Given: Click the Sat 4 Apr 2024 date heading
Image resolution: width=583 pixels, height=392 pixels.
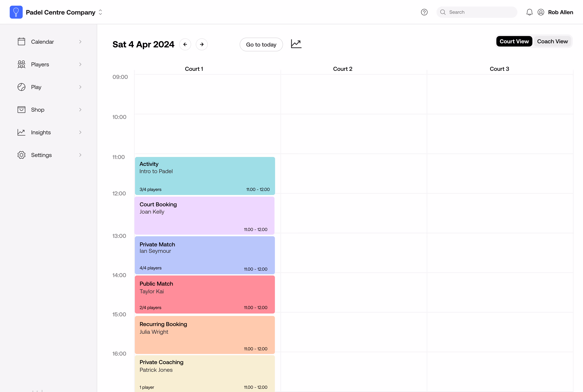Looking at the screenshot, I should click(x=143, y=44).
